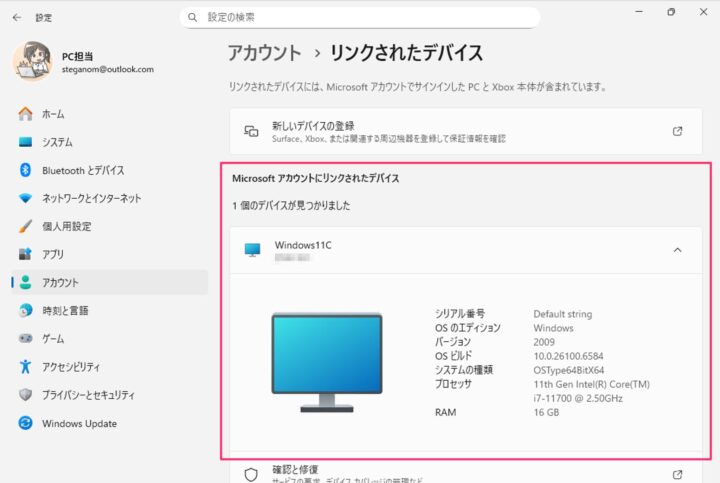Click the アクセシビリティ figure icon
The image size is (720, 483).
coord(26,366)
